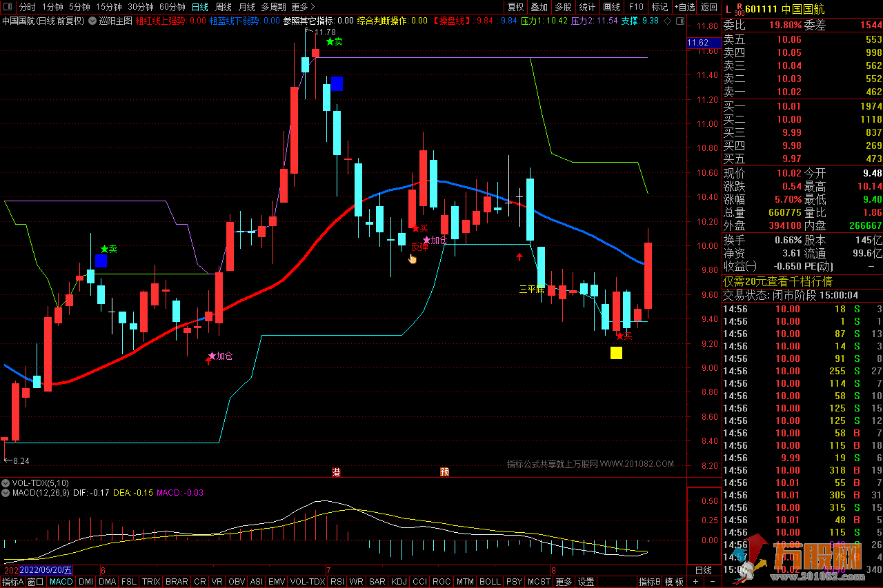Switch to the 15分钟 period
The height and width of the screenshot is (588, 883).
pos(108,7)
